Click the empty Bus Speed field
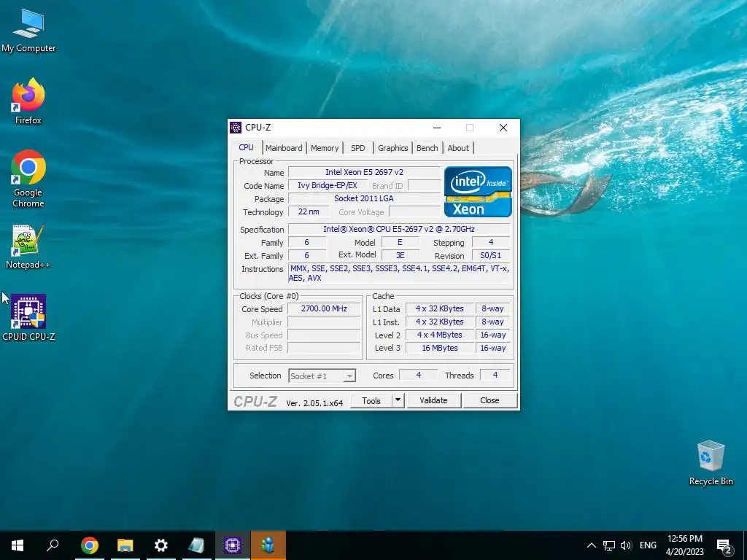 pyautogui.click(x=324, y=335)
